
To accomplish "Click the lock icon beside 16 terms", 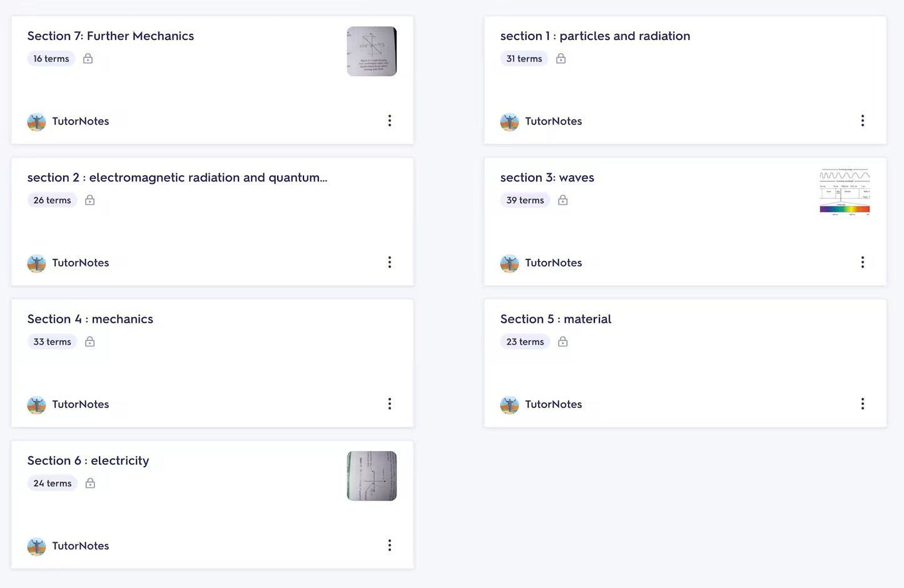I will point(88,59).
